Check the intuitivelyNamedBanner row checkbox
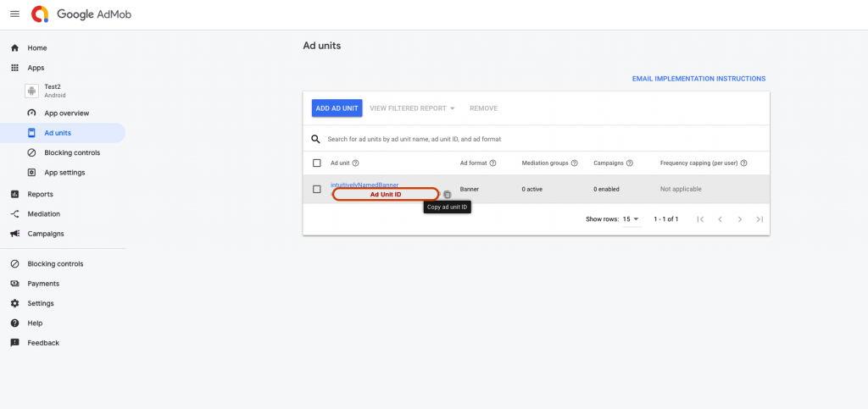The image size is (868, 409). point(317,189)
